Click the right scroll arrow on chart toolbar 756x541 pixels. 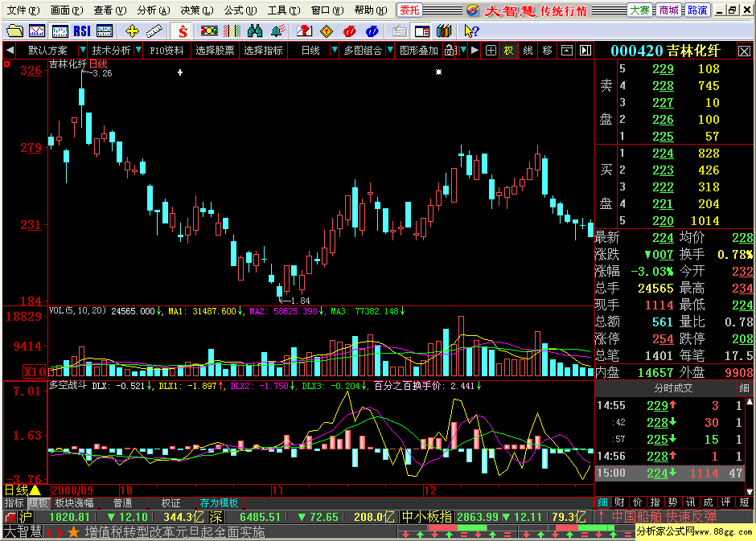click(475, 50)
